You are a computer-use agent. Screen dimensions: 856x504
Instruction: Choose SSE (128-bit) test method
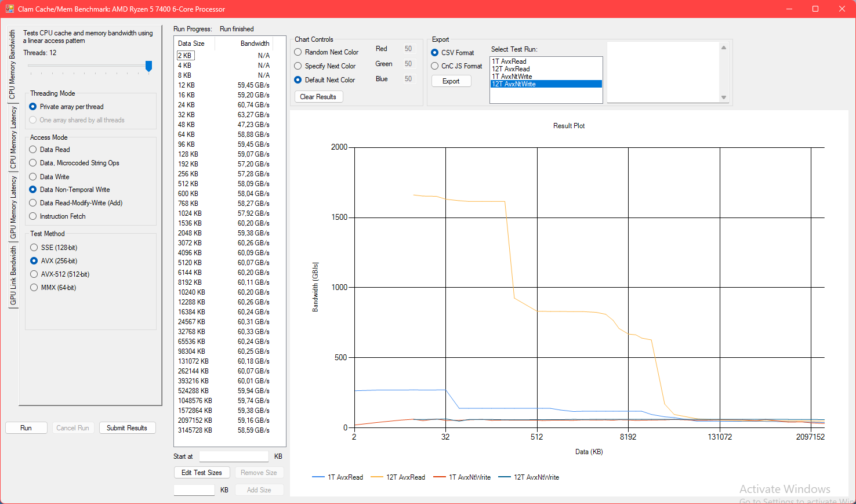coord(34,248)
